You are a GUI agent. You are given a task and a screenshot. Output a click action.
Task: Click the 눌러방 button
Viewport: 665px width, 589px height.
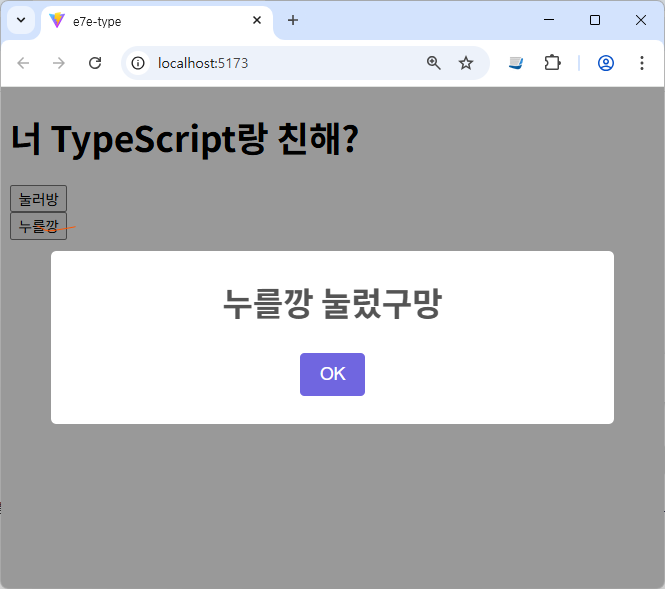(x=38, y=198)
